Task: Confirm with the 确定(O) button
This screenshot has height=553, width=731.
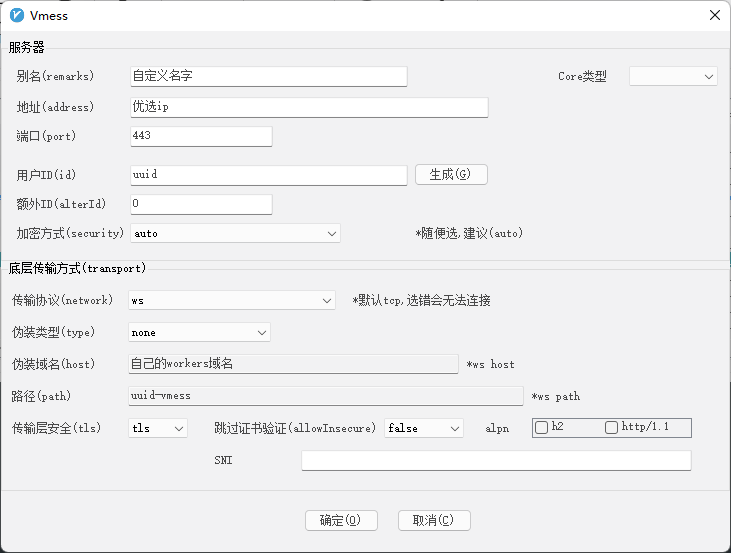Action: pyautogui.click(x=341, y=520)
